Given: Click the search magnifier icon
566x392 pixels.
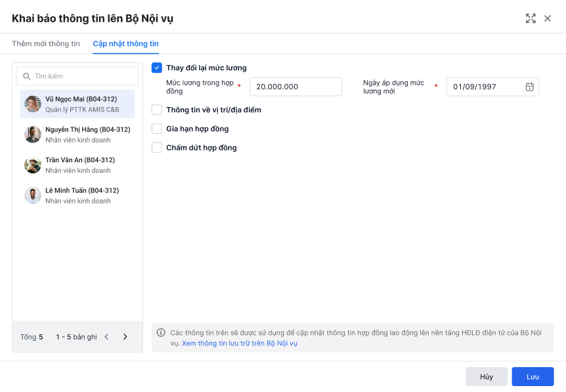Looking at the screenshot, I should 26,76.
